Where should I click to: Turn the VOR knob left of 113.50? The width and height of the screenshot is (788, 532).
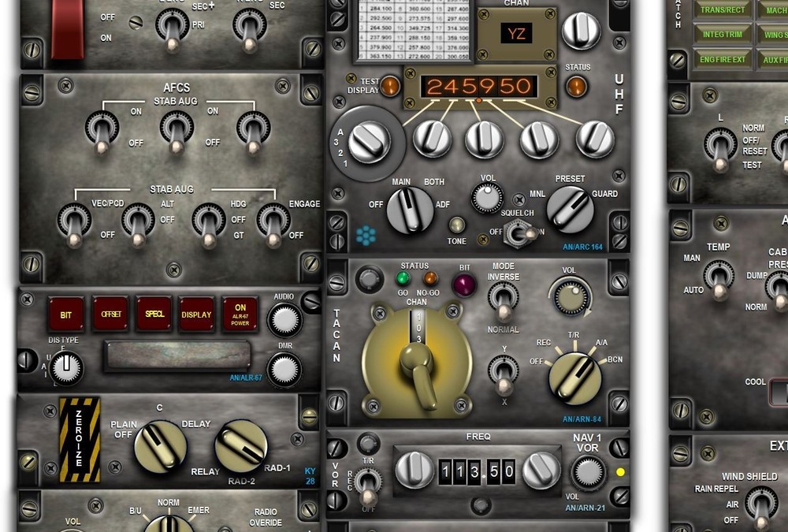tap(414, 471)
